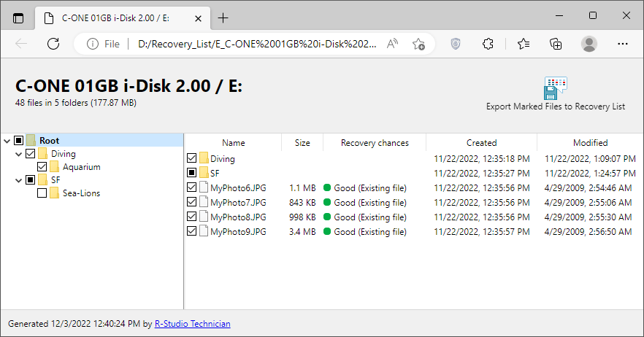644x337 pixels.
Task: Sort by the Recovery chances column header
Action: coord(375,143)
